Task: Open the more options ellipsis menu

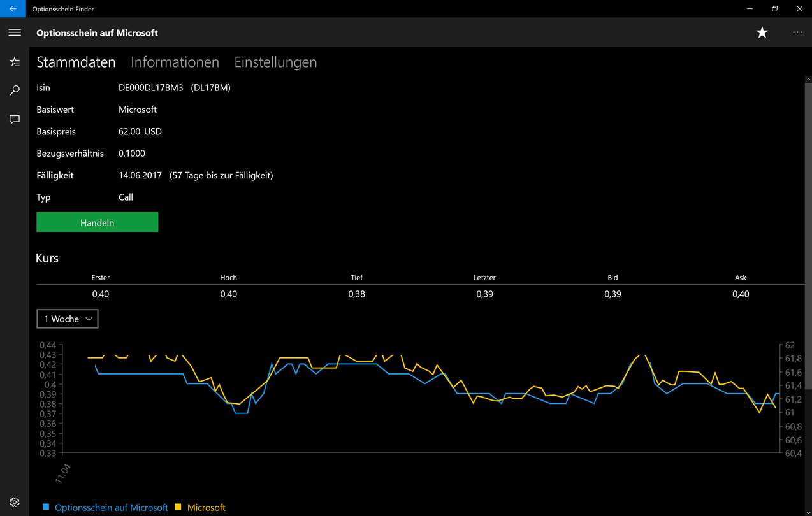Action: [797, 32]
